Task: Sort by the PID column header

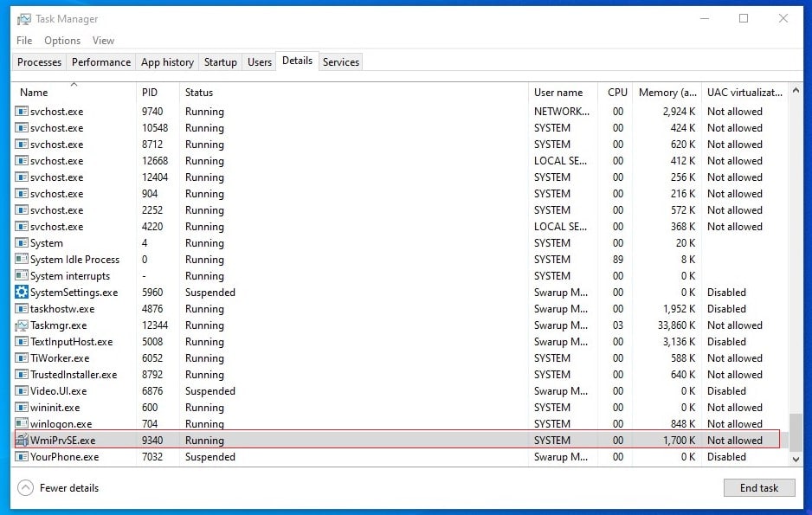Action: click(158, 92)
